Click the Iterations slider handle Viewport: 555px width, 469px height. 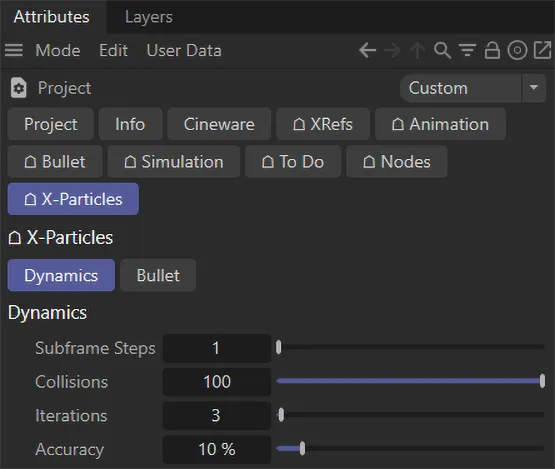pos(281,414)
